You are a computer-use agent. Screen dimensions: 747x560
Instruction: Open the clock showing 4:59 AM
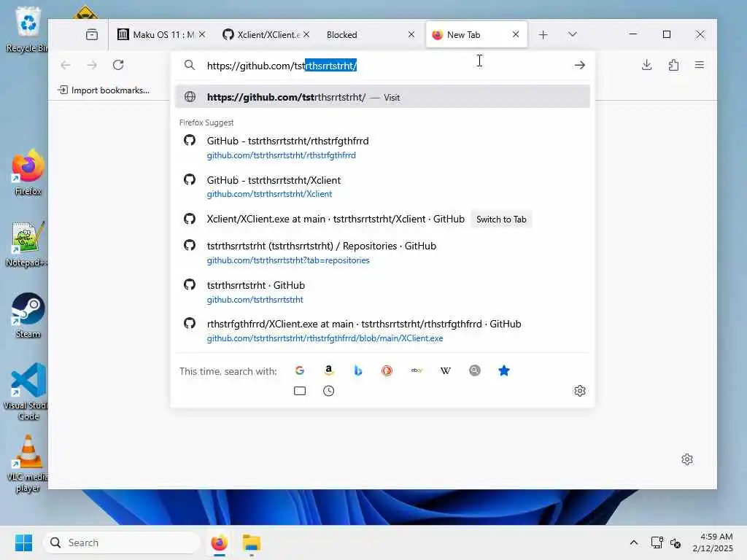712,542
